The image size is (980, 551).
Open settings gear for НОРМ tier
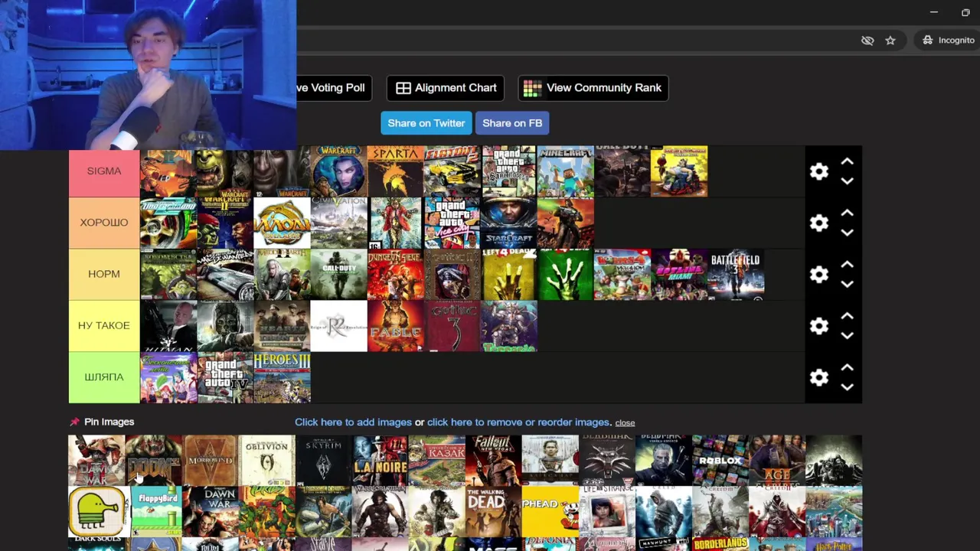pyautogui.click(x=819, y=275)
